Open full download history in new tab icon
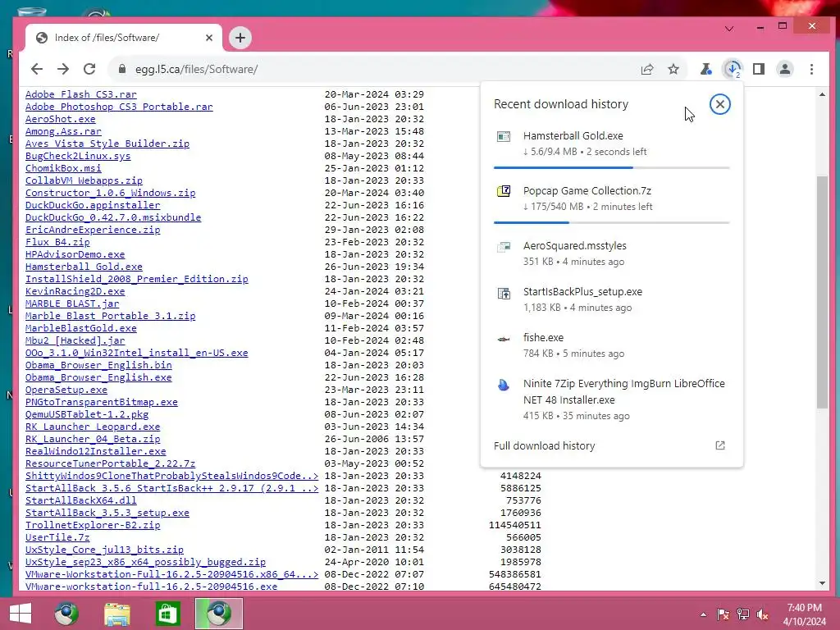Screen dimensions: 840x630 click(x=720, y=445)
